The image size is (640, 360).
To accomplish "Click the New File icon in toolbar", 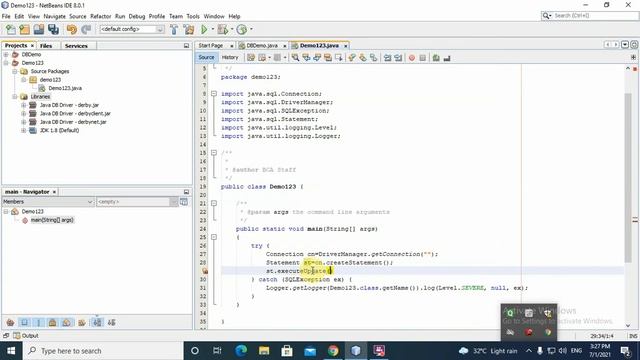I will (x=11, y=29).
